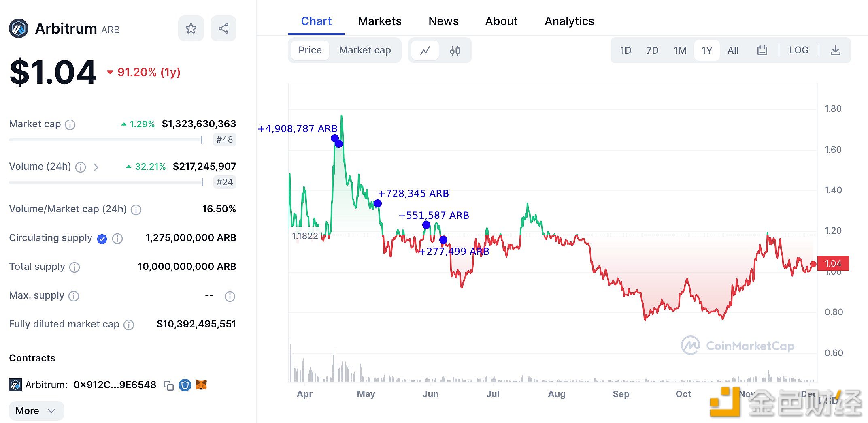Viewport: 868px width, 423px height.
Task: Click the current price 1.04 label
Action: tap(833, 264)
